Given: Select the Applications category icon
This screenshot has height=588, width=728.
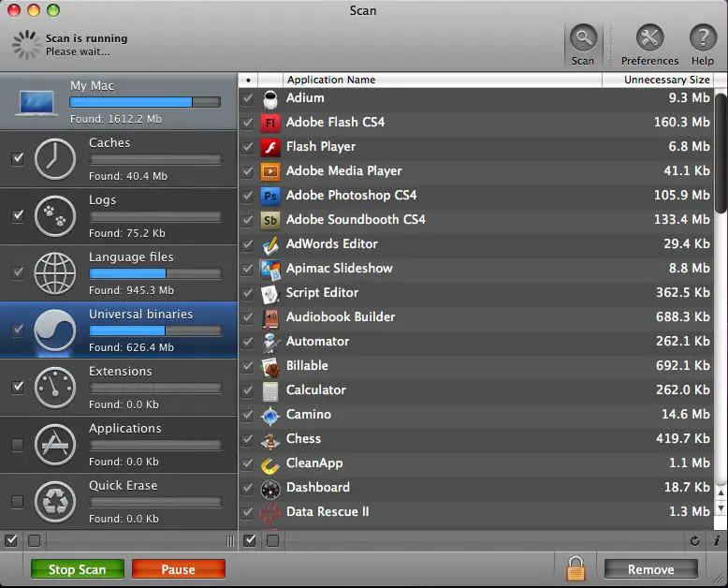Looking at the screenshot, I should (55, 445).
